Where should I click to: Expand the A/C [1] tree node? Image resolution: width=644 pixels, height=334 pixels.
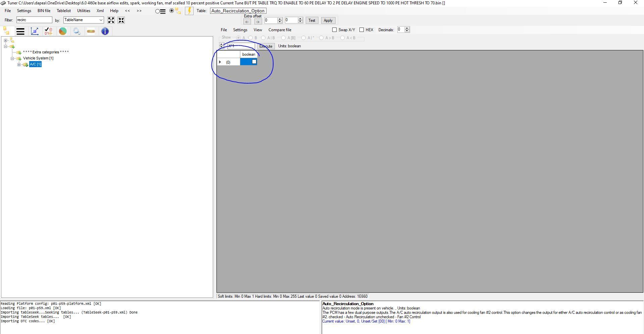[x=19, y=64]
